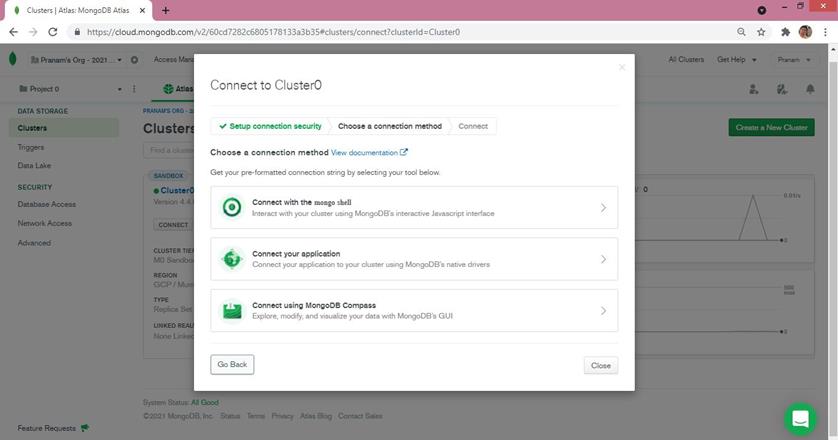Click the MongoDB Compass icon

coord(232,311)
